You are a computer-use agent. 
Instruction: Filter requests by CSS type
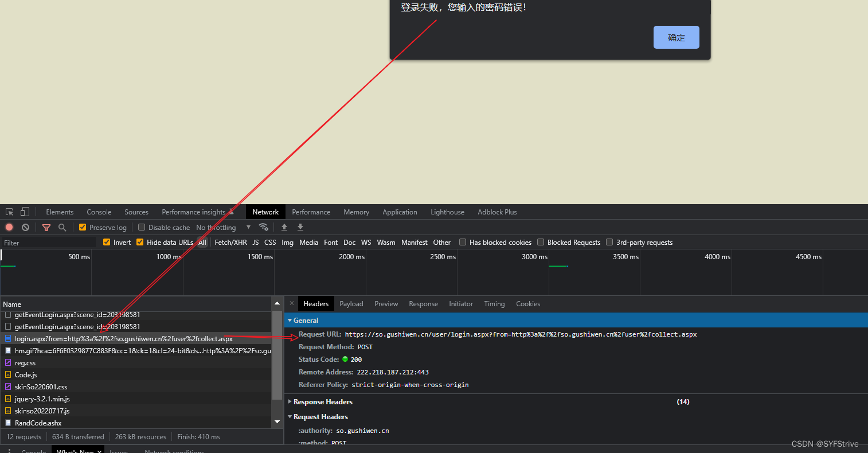[270, 242]
